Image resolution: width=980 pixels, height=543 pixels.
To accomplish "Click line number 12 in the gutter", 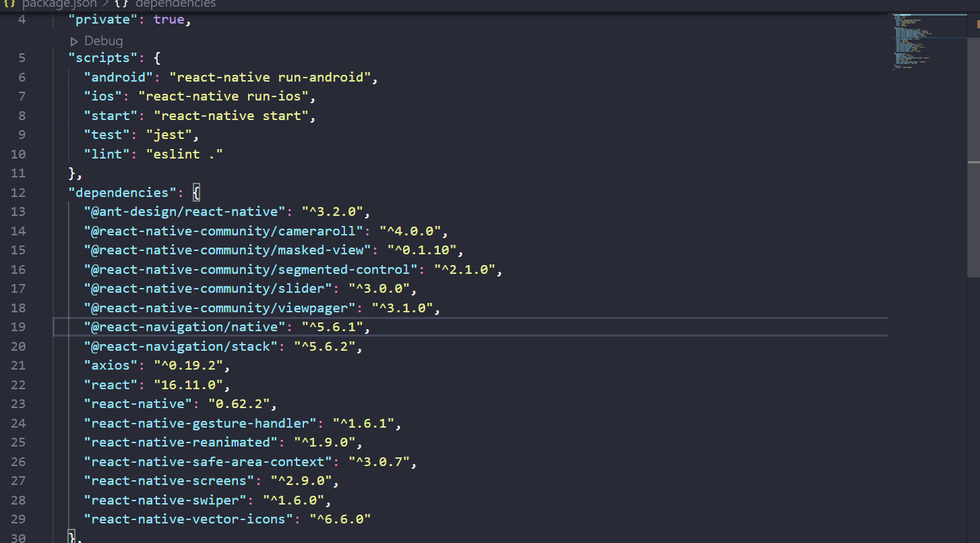I will point(18,192).
